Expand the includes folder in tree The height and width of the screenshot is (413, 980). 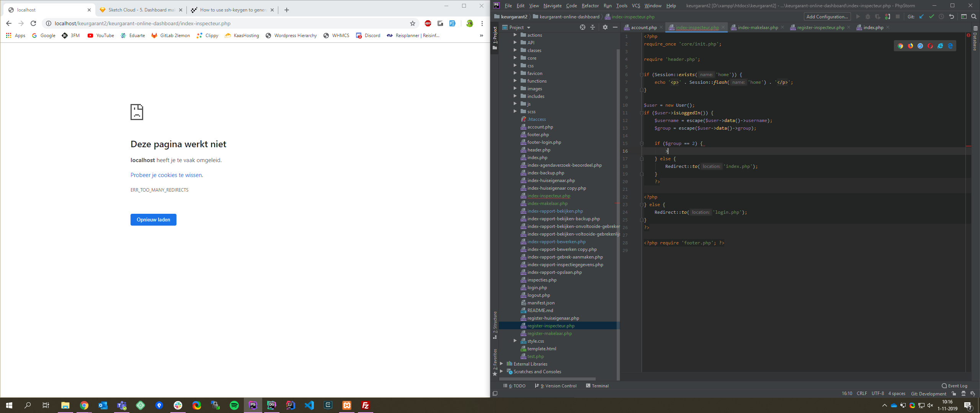[x=515, y=96]
